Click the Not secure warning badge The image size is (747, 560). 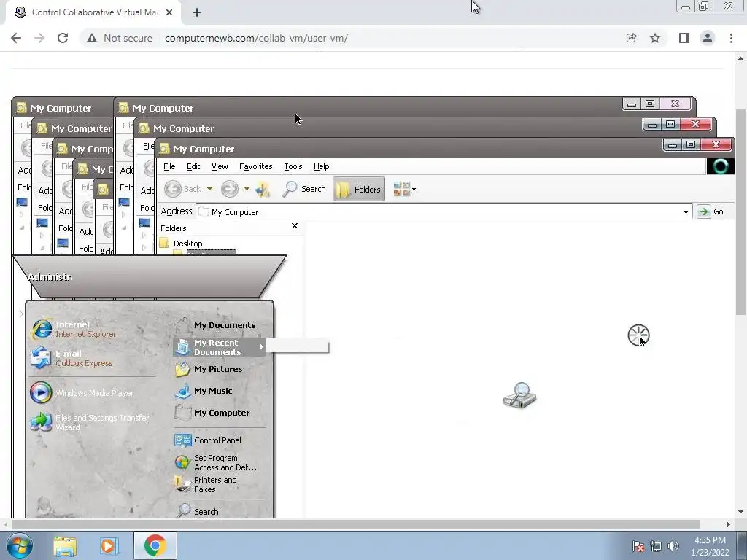tap(119, 38)
